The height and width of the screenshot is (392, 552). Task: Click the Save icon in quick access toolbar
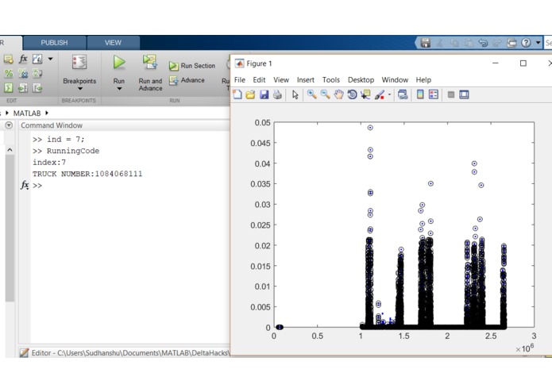coord(426,43)
